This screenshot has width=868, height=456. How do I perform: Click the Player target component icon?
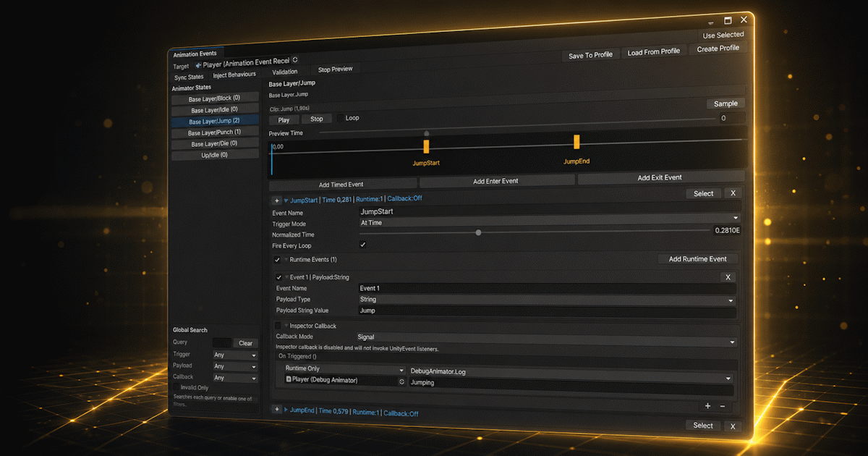pyautogui.click(x=198, y=65)
